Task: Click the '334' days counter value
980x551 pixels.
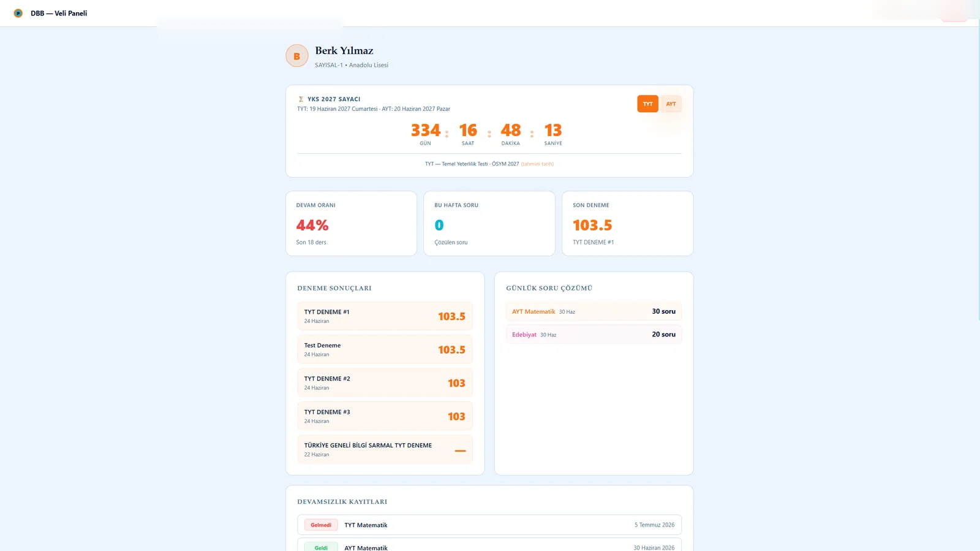Action: 426,131
